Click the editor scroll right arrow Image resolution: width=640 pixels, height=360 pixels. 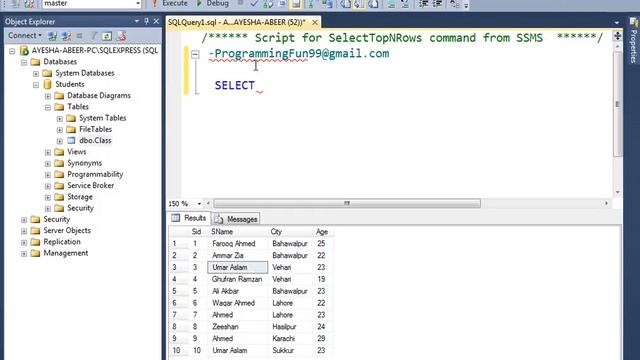pyautogui.click(x=606, y=203)
